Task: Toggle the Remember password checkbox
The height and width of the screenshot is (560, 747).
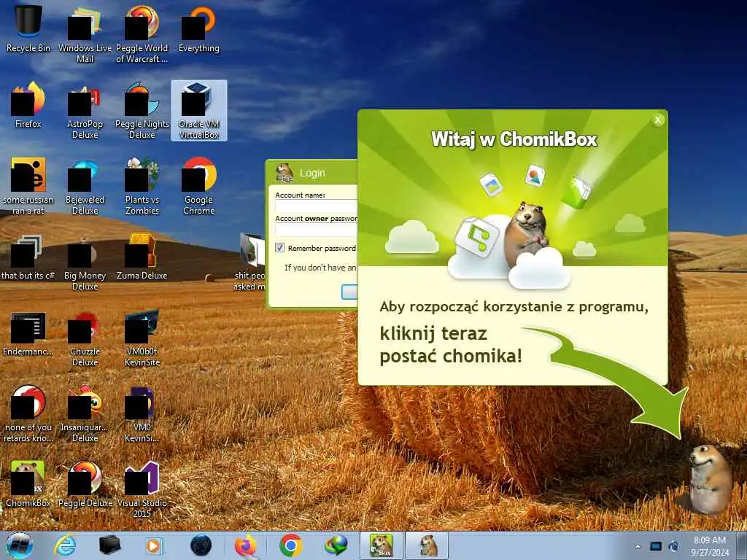Action: [x=279, y=248]
